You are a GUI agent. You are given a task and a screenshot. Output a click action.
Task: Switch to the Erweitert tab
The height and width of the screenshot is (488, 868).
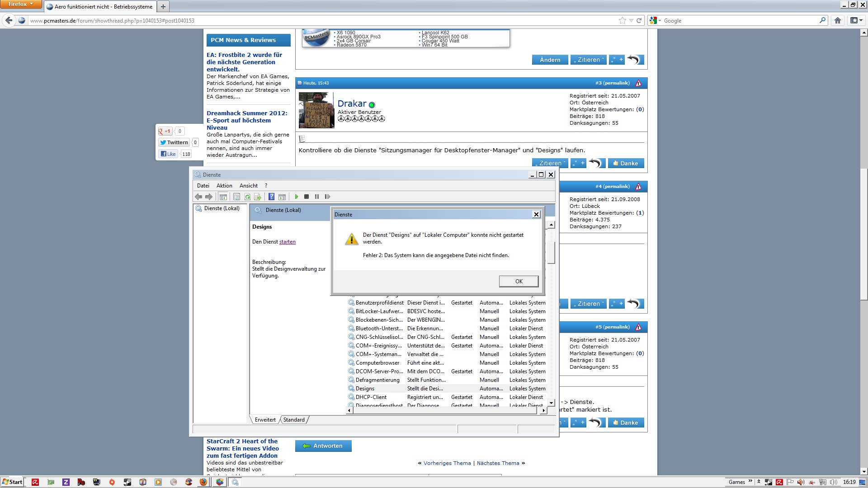click(265, 420)
